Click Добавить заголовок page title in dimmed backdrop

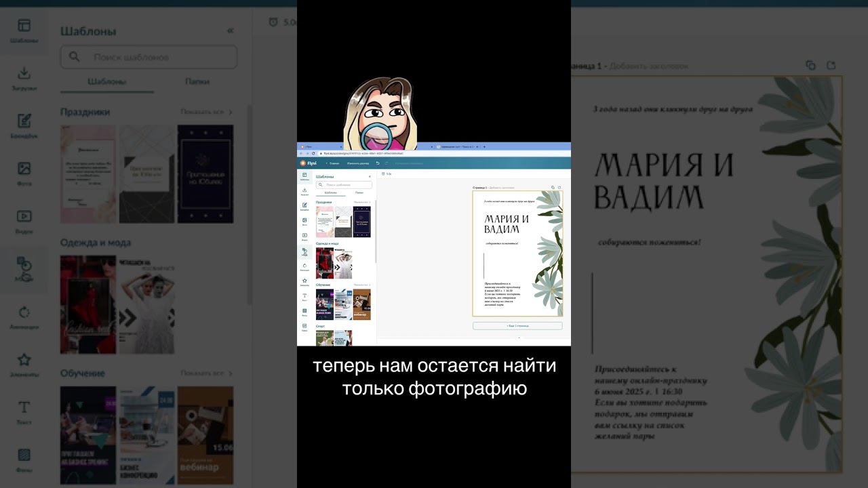click(649, 66)
